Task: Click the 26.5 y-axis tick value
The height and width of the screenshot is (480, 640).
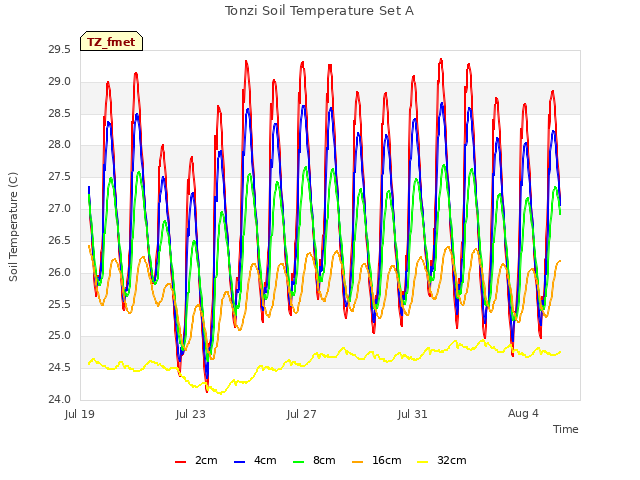Action: tap(60, 240)
